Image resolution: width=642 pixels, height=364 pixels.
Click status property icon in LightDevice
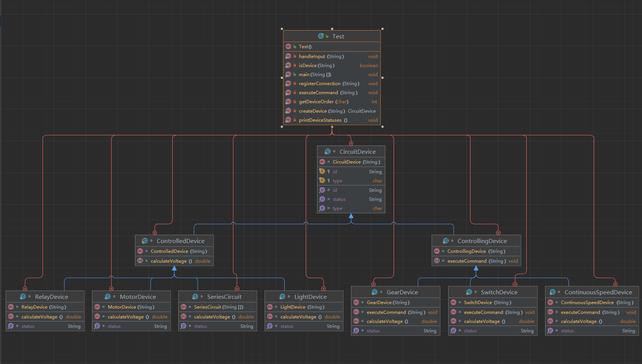(x=270, y=326)
